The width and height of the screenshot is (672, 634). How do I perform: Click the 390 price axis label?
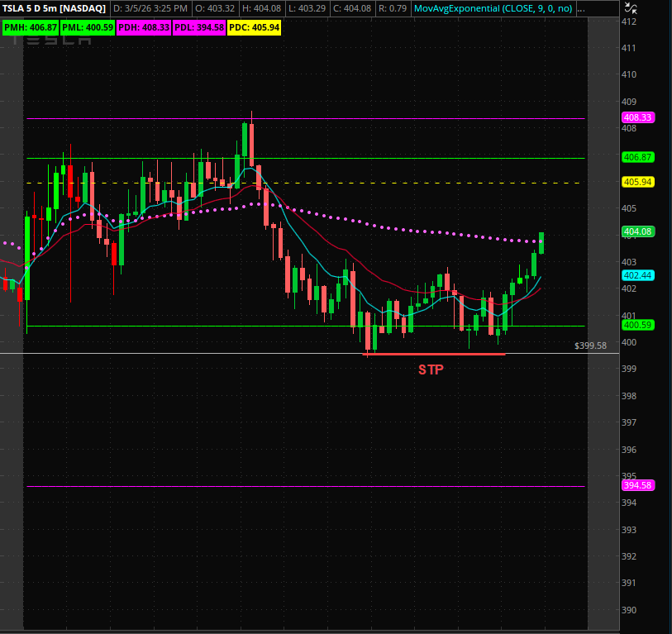629,610
